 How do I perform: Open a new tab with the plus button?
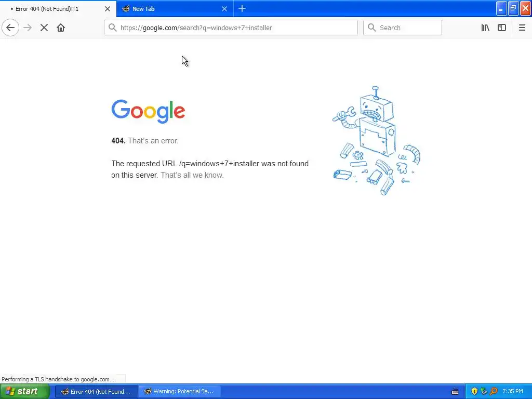pos(242,8)
